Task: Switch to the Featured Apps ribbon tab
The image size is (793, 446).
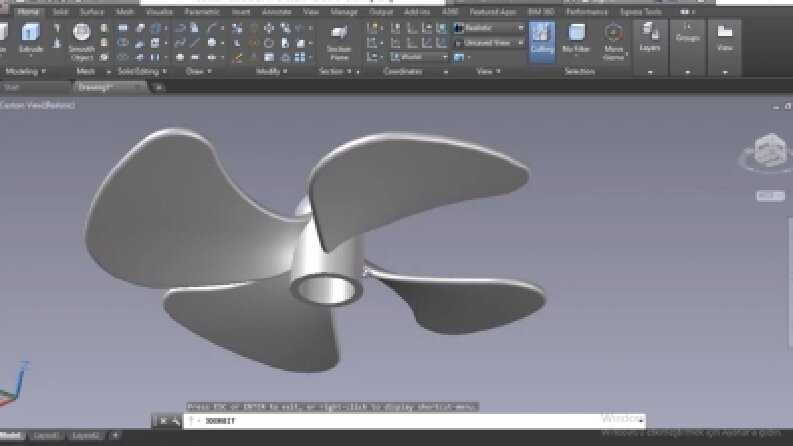Action: (x=493, y=12)
